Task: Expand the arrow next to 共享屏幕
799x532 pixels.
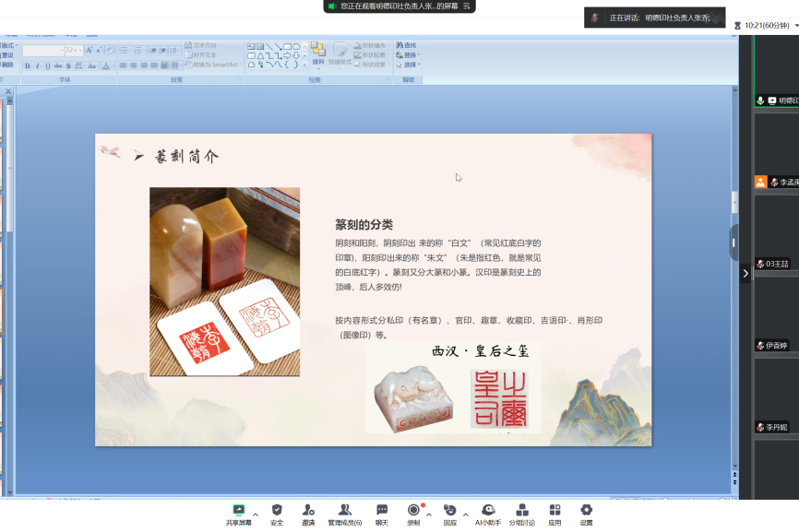Action: tap(255, 513)
